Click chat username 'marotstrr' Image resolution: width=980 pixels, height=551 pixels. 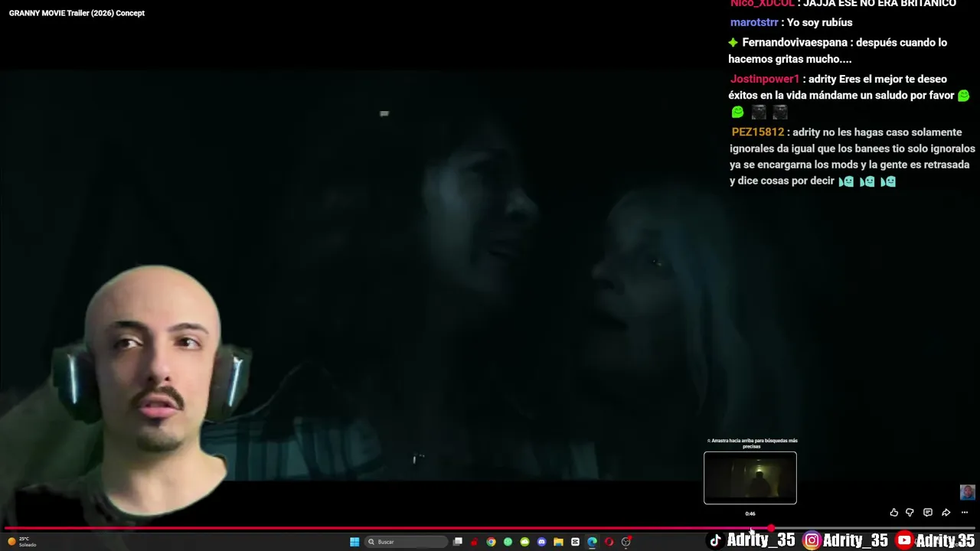click(x=754, y=22)
